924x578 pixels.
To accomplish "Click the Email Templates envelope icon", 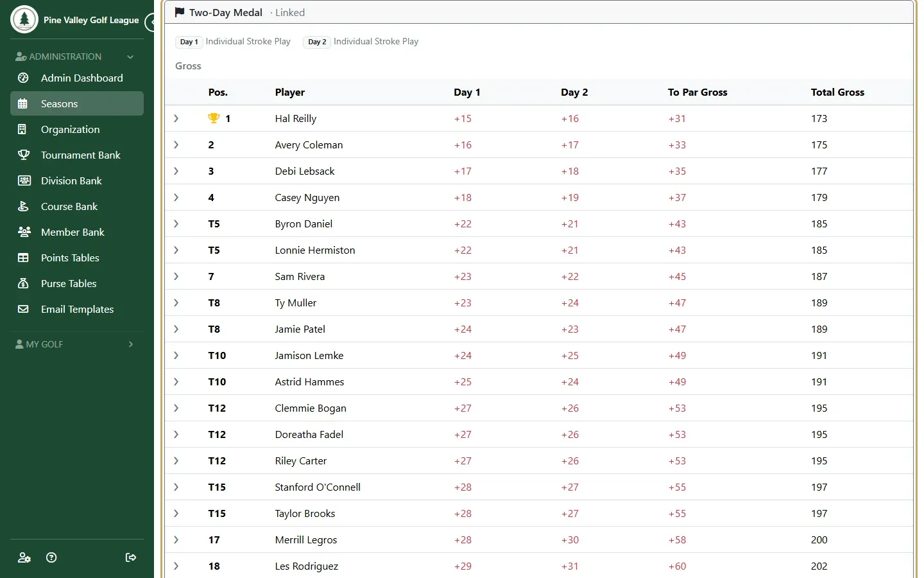I will click(x=23, y=309).
